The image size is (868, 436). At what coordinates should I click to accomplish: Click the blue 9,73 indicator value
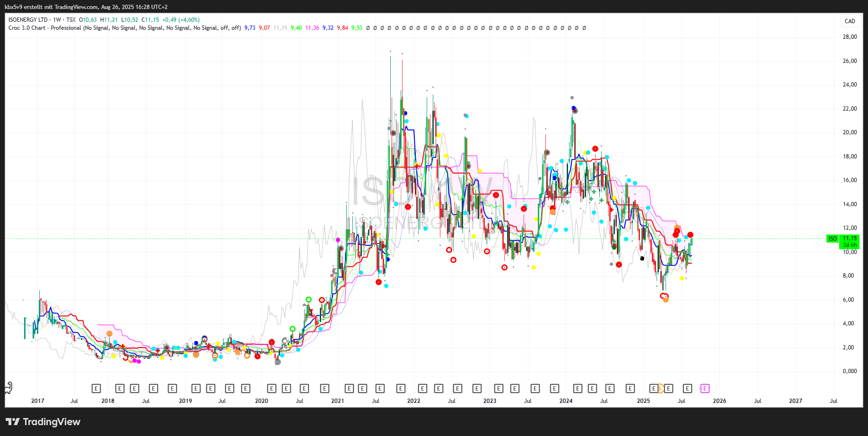click(x=250, y=28)
